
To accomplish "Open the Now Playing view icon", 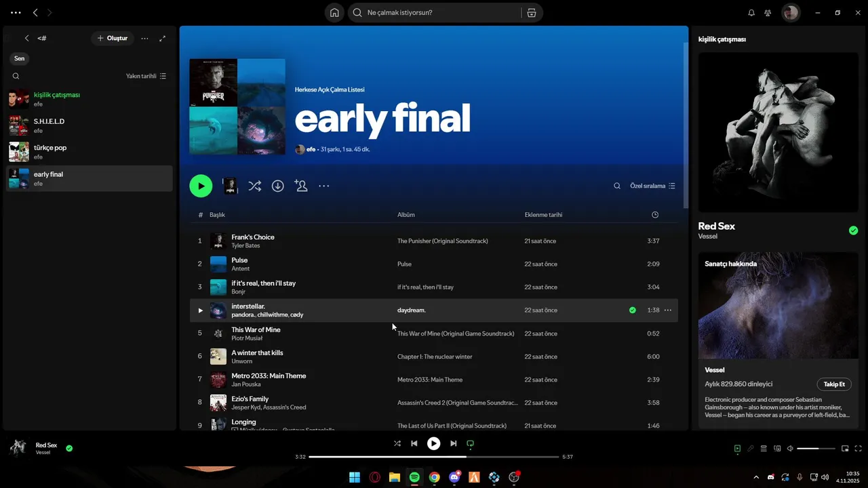I will tap(737, 448).
